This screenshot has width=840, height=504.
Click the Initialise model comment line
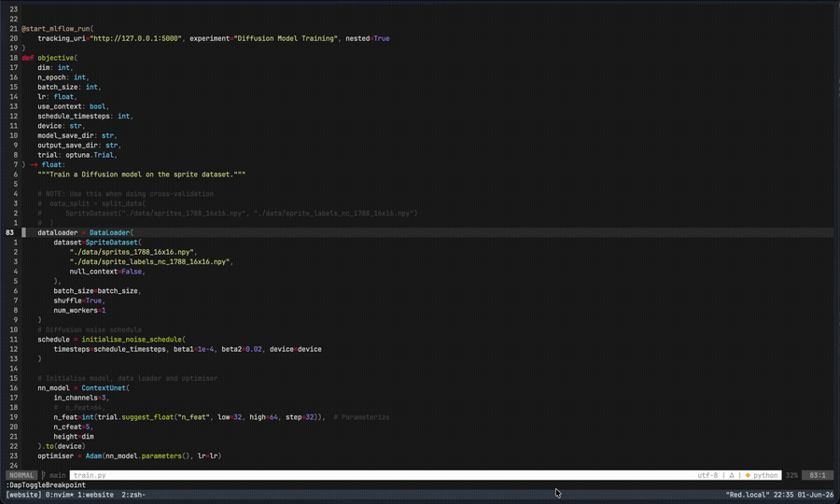coord(128,378)
